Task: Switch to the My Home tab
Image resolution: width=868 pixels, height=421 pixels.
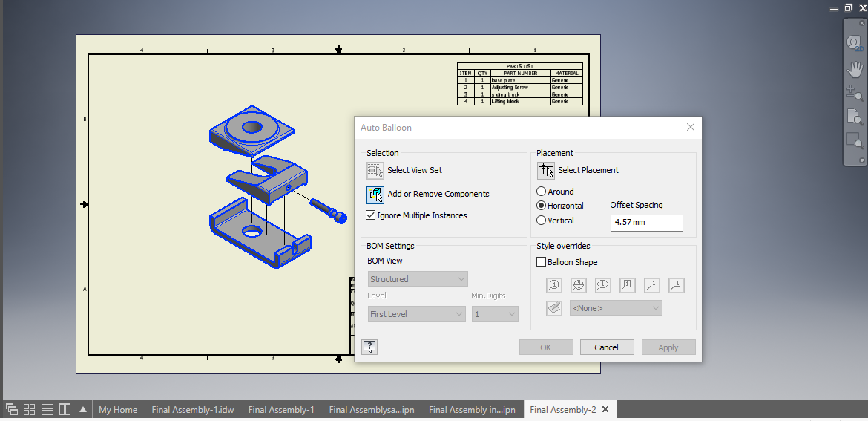Action: [x=118, y=410]
